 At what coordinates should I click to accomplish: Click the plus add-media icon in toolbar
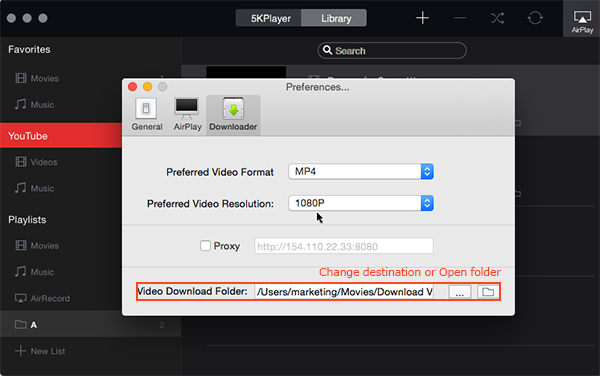coord(422,18)
